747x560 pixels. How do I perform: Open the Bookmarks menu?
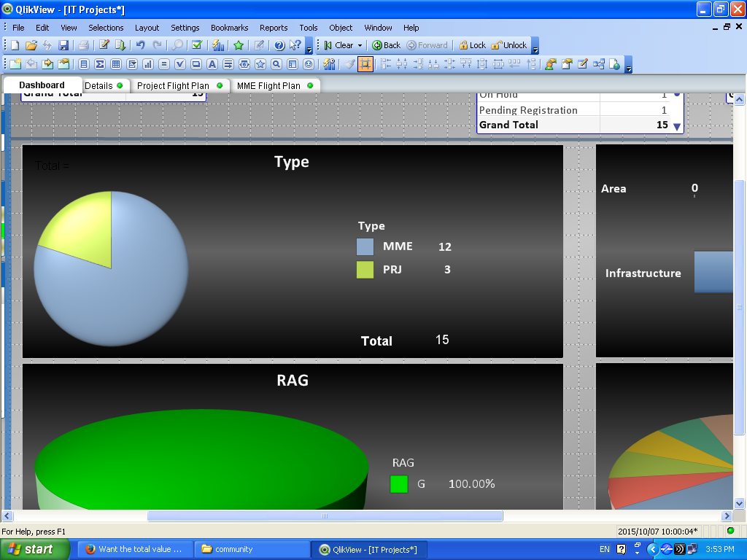click(229, 28)
